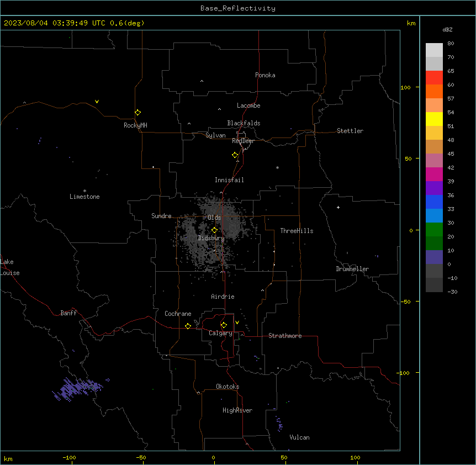Click the Innisfail label
The width and height of the screenshot is (476, 465).
(229, 180)
